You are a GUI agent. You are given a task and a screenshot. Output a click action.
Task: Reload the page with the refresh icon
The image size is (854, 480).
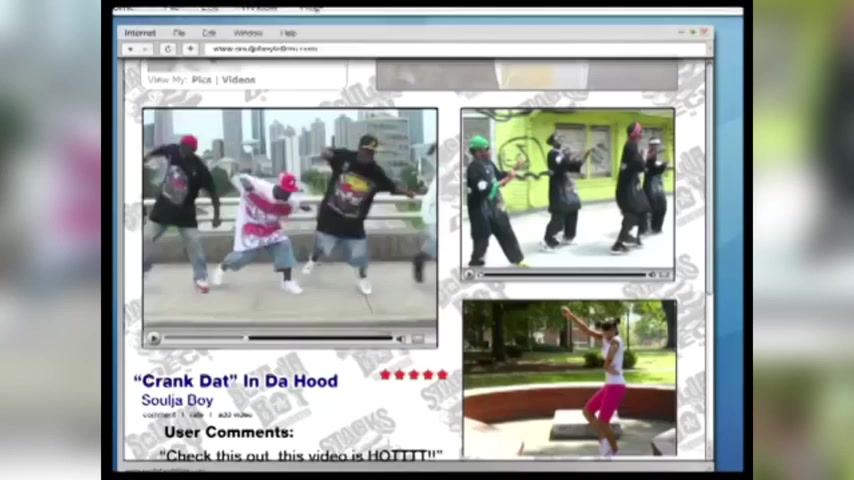[168, 49]
